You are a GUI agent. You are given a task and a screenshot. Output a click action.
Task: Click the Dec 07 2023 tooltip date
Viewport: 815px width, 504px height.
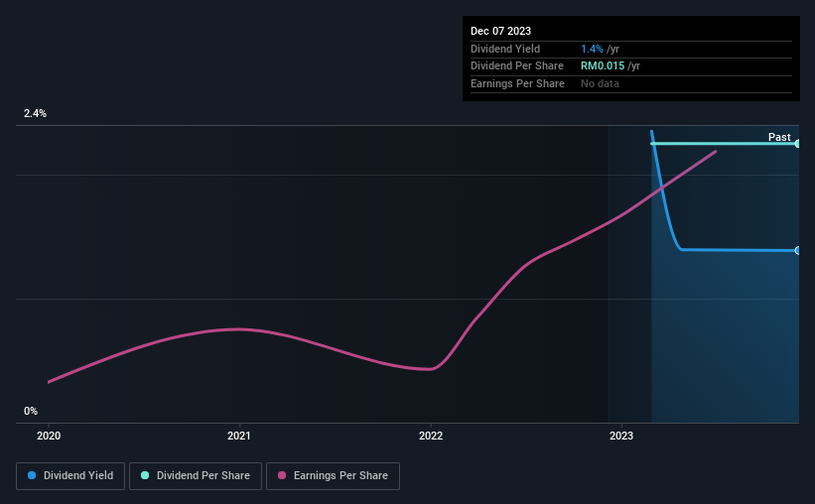500,31
